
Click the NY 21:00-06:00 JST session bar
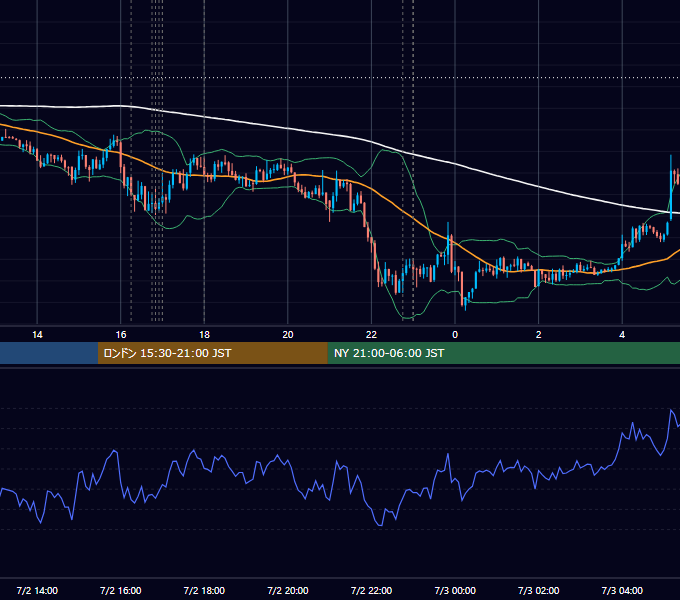point(503,353)
